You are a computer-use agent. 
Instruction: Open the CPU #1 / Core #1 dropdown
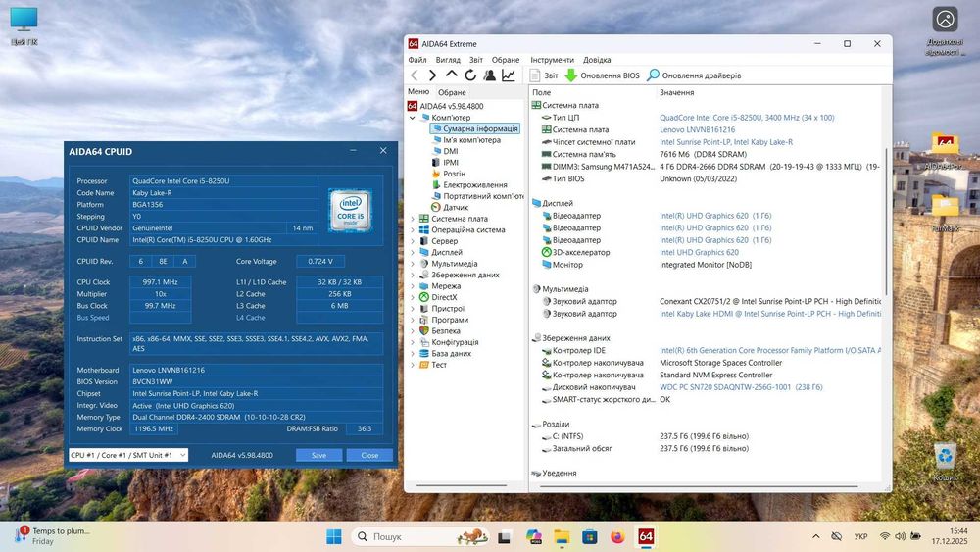coord(128,455)
